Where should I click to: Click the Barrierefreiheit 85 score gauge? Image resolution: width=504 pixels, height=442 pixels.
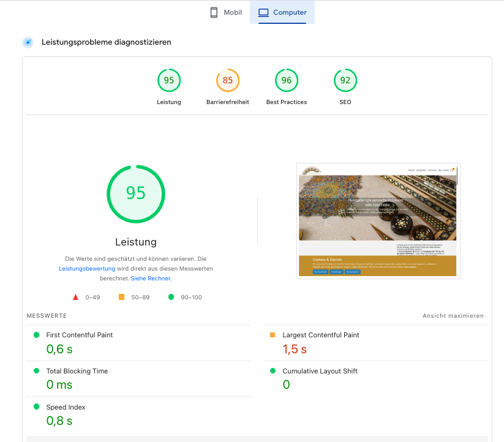click(x=227, y=80)
